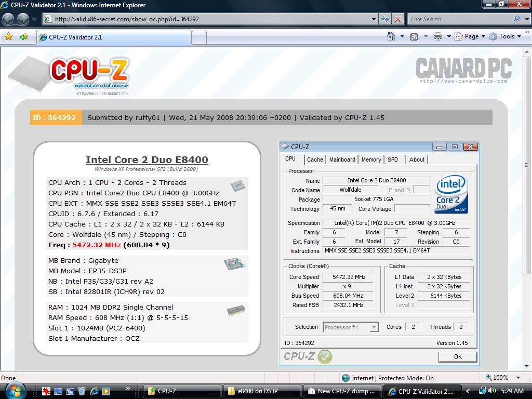Click the Internet Protected Mode status zone

click(x=388, y=378)
